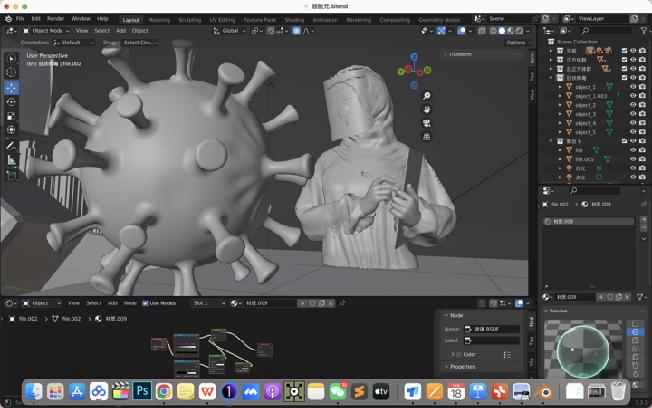Select the Annotate tool
The image size is (652, 408).
(11, 146)
